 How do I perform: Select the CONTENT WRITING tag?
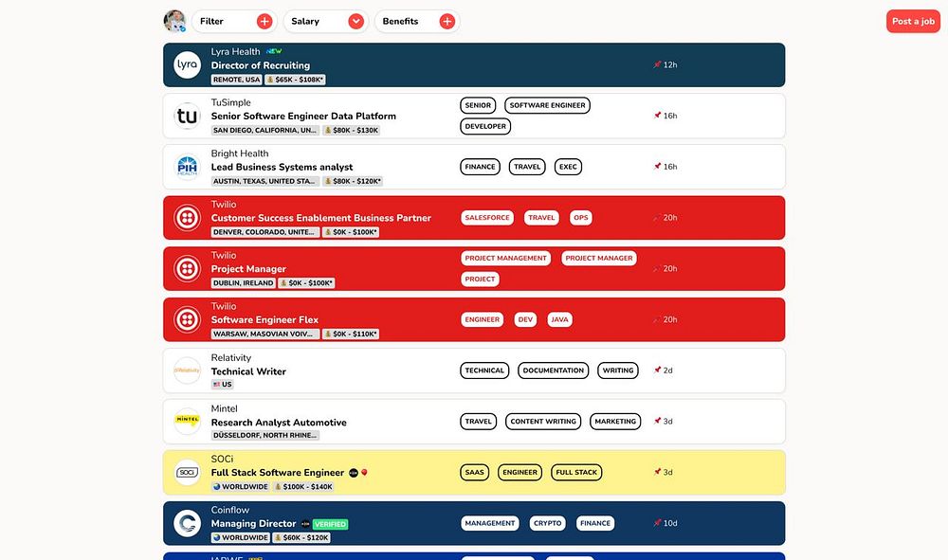click(543, 421)
